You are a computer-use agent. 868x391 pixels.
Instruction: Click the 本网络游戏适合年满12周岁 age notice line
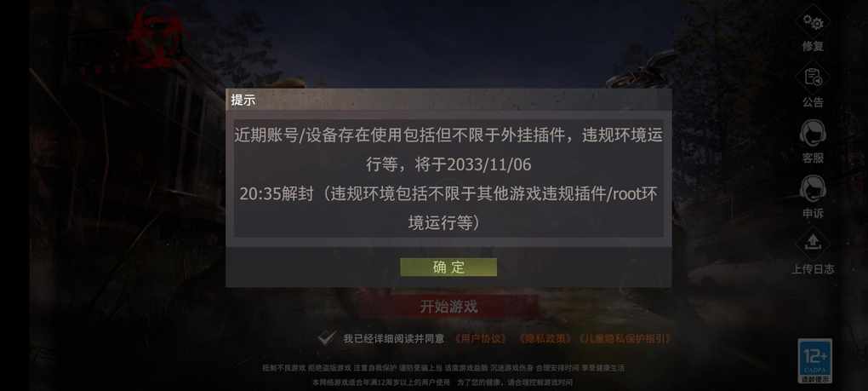click(443, 382)
